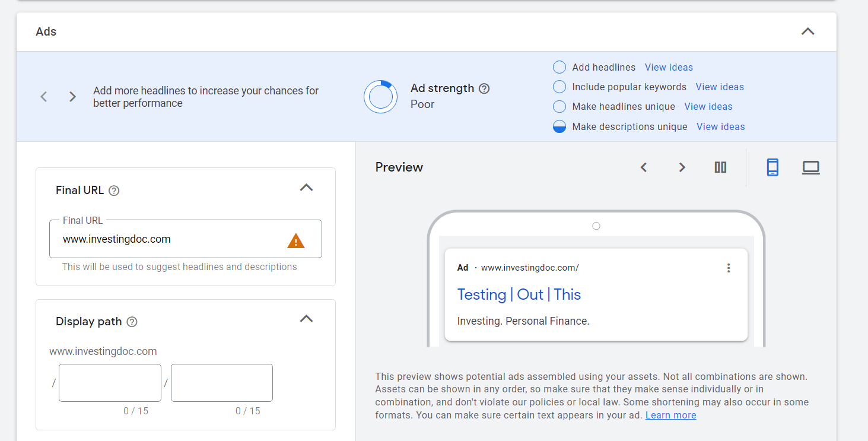
Task: Open side-by-side column preview layout
Action: [720, 167]
